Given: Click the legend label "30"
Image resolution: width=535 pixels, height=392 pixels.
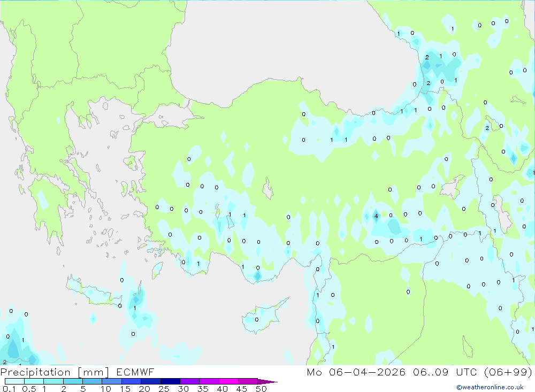Looking at the screenshot, I should click(184, 389).
